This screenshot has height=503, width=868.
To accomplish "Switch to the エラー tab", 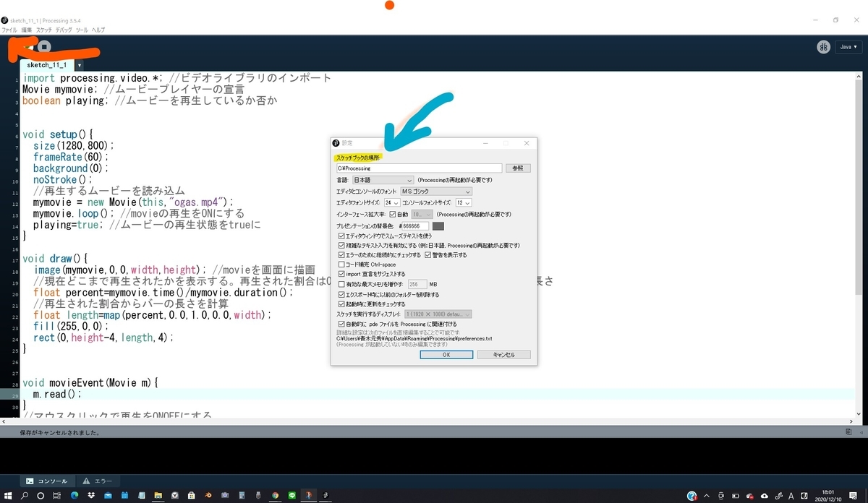I will [98, 481].
